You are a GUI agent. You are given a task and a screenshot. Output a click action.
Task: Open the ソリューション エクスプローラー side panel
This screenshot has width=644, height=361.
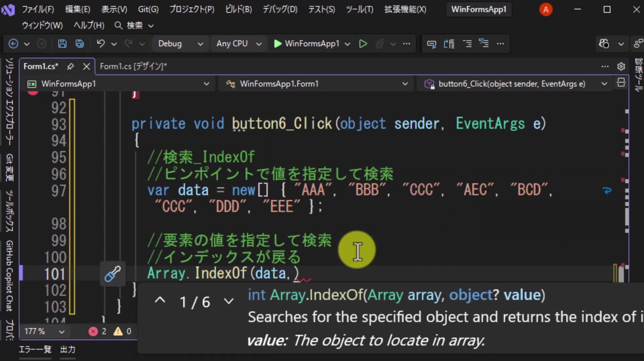point(9,102)
